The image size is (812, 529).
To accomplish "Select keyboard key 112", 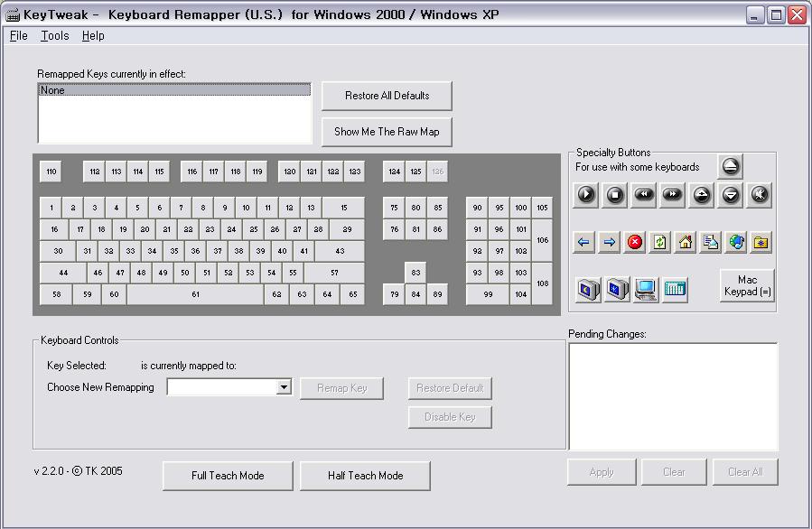I will pyautogui.click(x=94, y=172).
